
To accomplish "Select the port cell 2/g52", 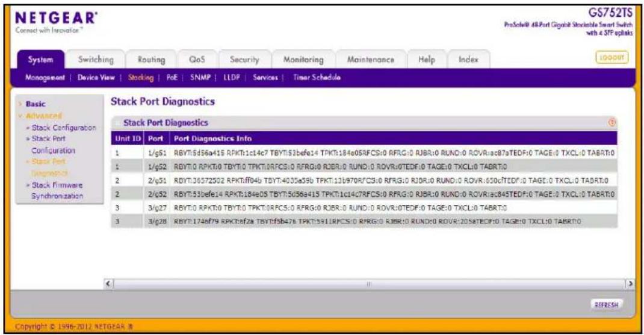I will click(x=157, y=194).
